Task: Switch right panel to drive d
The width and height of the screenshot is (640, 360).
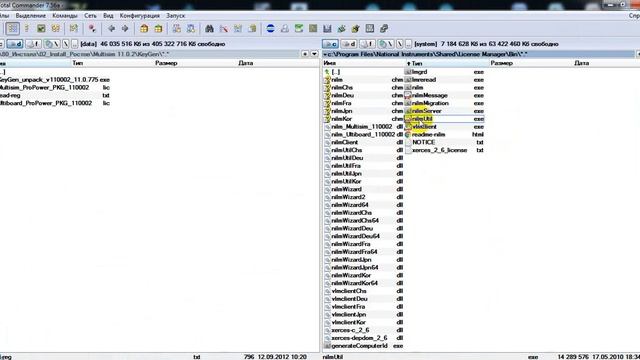Action: 349,44
